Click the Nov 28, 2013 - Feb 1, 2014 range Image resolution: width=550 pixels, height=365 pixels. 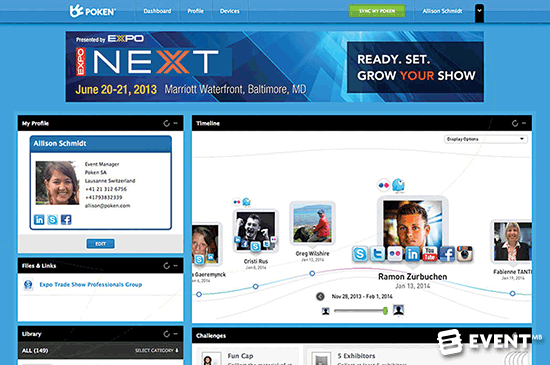coord(362,297)
